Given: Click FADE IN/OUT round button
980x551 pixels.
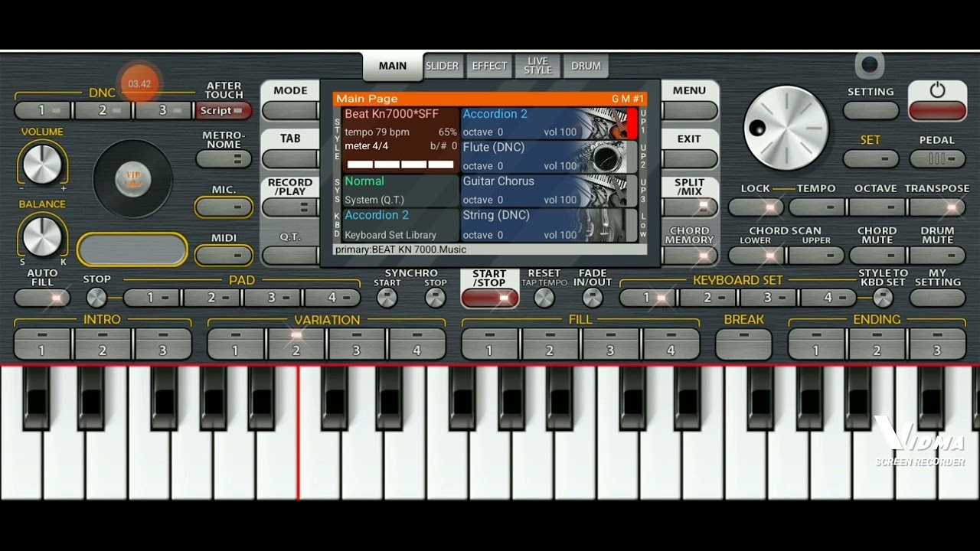Looking at the screenshot, I should pos(593,298).
